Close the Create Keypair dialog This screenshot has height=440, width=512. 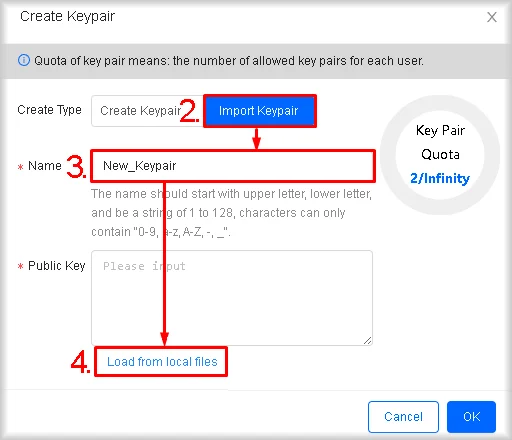click(492, 17)
